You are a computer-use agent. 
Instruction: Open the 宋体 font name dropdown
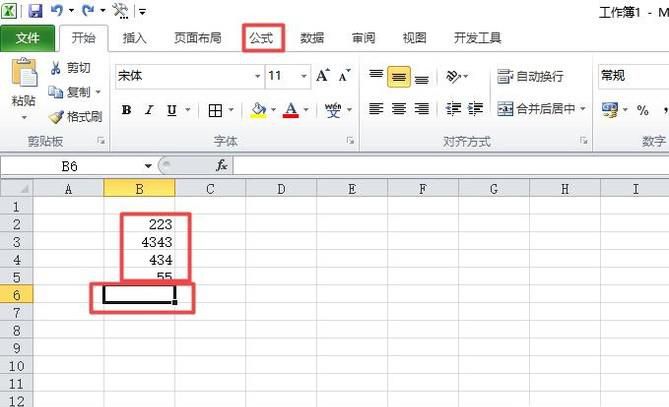point(258,76)
